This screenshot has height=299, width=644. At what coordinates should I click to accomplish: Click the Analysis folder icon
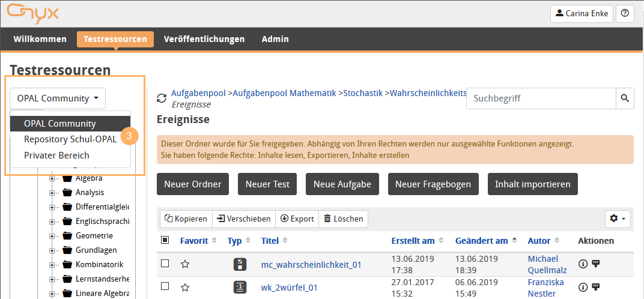tap(67, 193)
